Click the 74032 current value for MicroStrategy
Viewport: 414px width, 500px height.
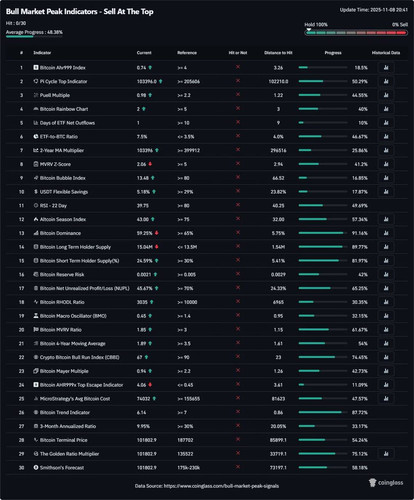point(143,399)
